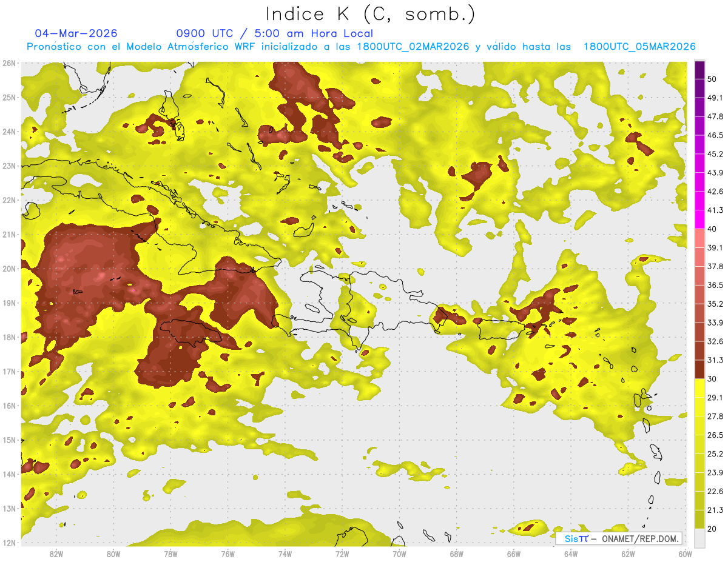Click the '74W' longitude axis label
Viewport: 728px width, 562px height.
[x=285, y=554]
